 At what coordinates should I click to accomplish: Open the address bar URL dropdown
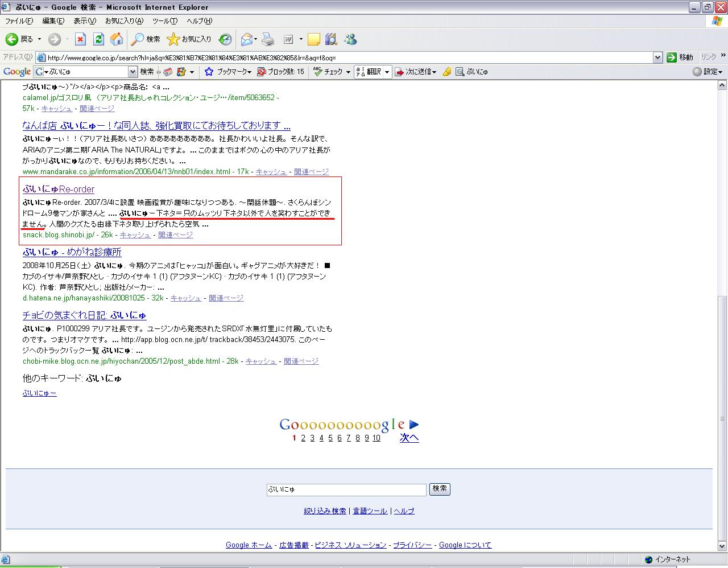pos(657,57)
